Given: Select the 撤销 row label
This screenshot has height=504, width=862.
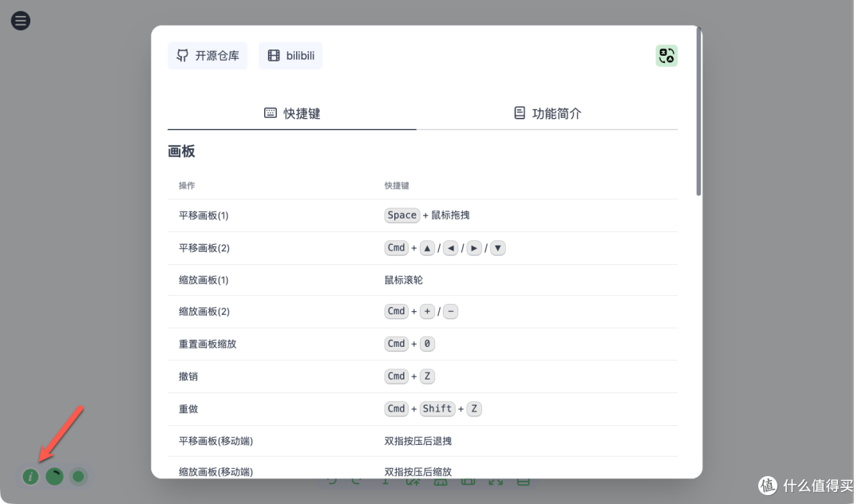Looking at the screenshot, I should point(188,376).
